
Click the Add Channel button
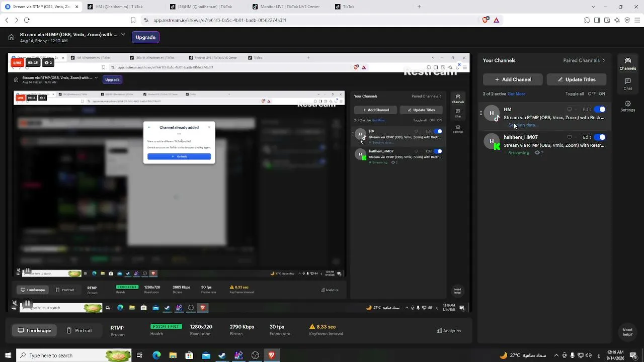(513, 79)
